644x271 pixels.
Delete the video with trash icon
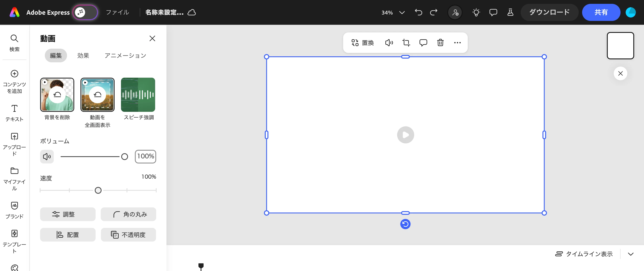pyautogui.click(x=440, y=43)
